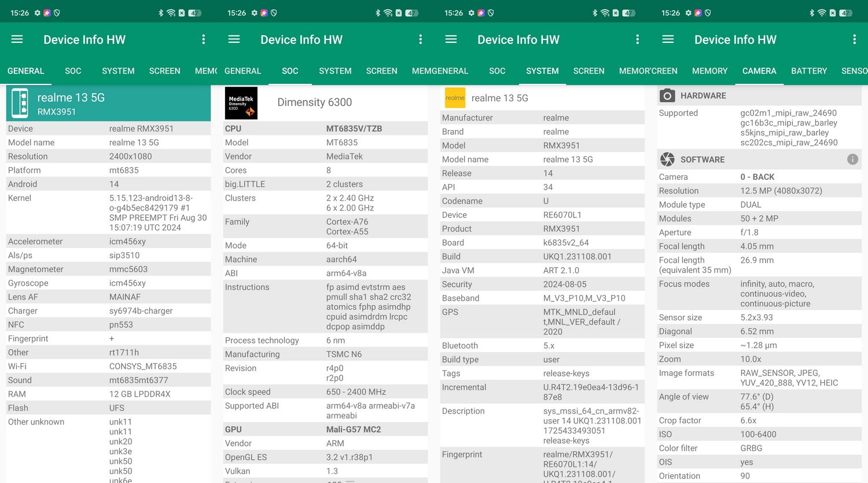Image resolution: width=868 pixels, height=483 pixels.
Task: Tap the Kernel version entry
Action: click(108, 213)
